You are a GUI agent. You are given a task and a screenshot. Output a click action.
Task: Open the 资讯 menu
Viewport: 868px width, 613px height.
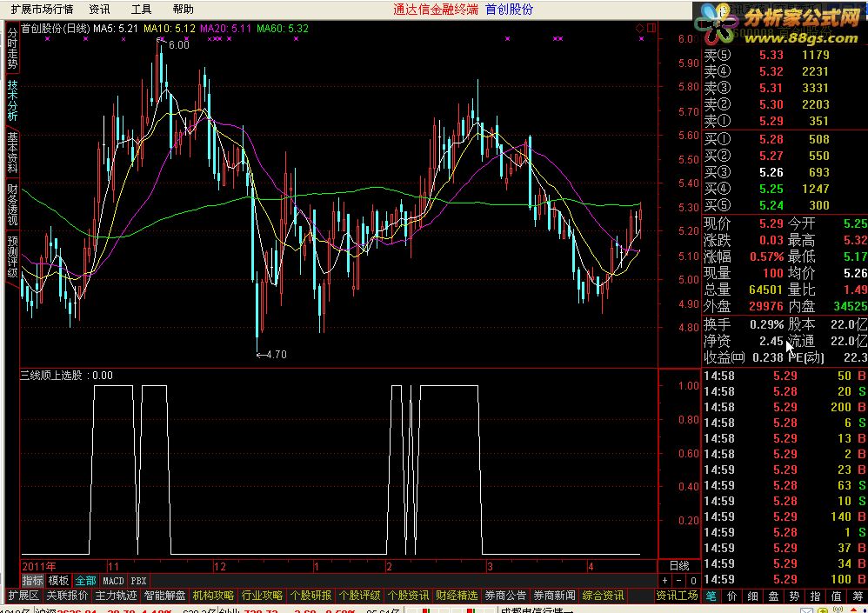(100, 10)
